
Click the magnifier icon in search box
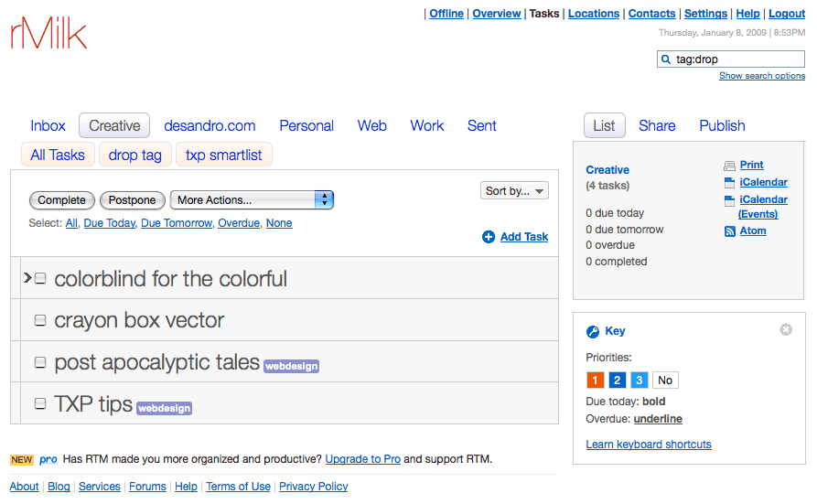coord(666,59)
